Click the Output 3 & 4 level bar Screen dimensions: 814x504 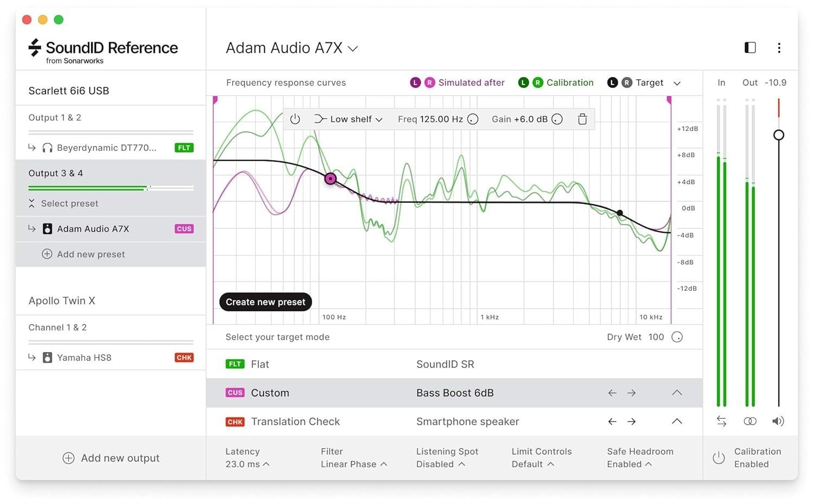pyautogui.click(x=111, y=188)
